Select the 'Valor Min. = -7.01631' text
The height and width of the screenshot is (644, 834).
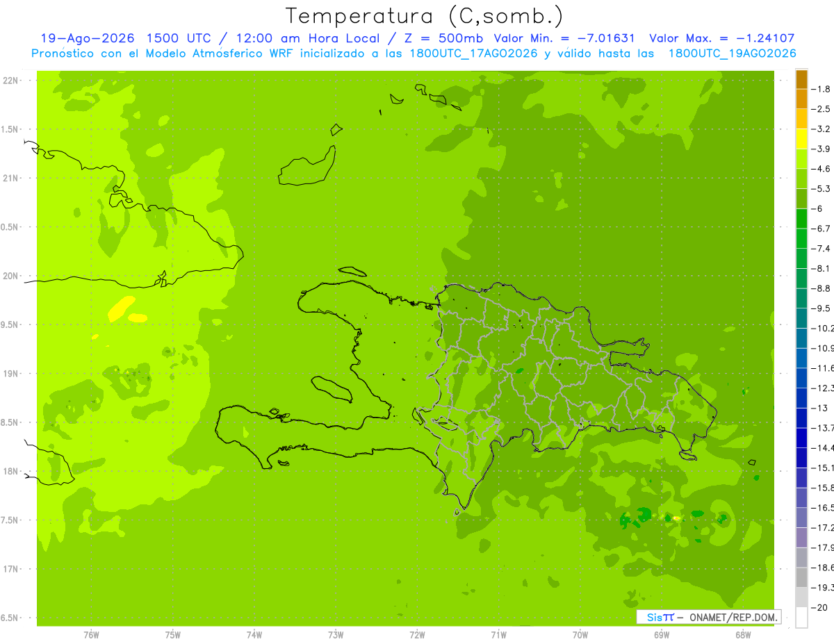(565, 38)
